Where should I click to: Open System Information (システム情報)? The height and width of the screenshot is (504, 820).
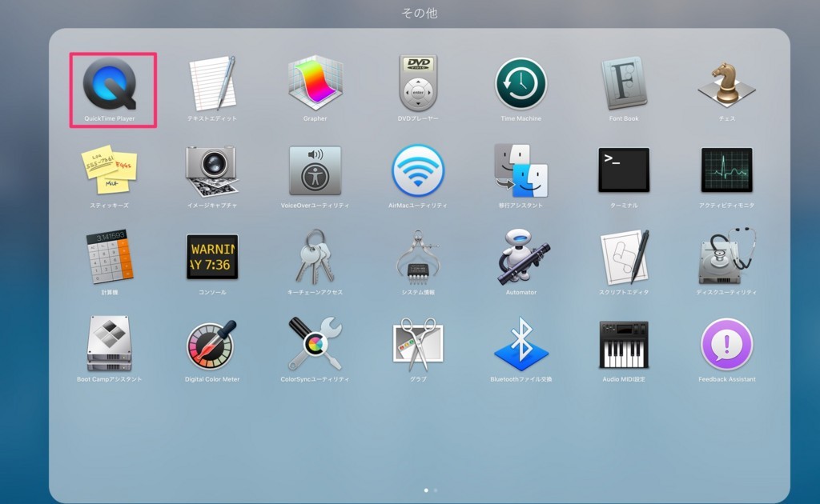[x=418, y=257]
